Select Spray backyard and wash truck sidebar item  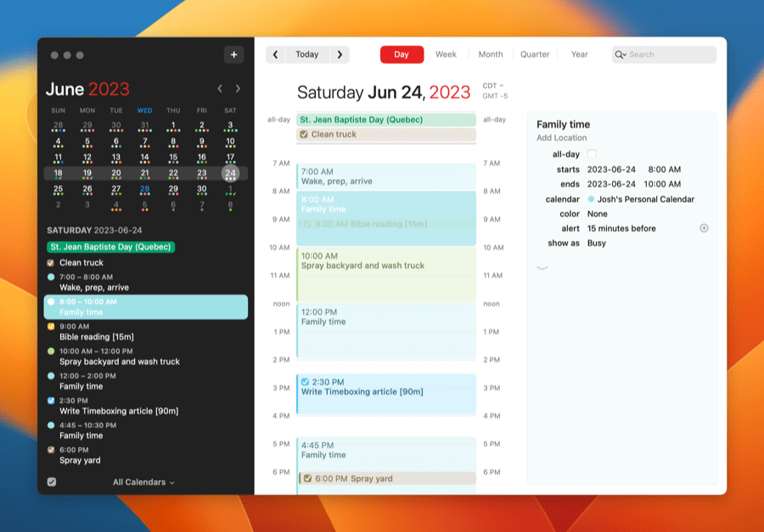click(146, 356)
